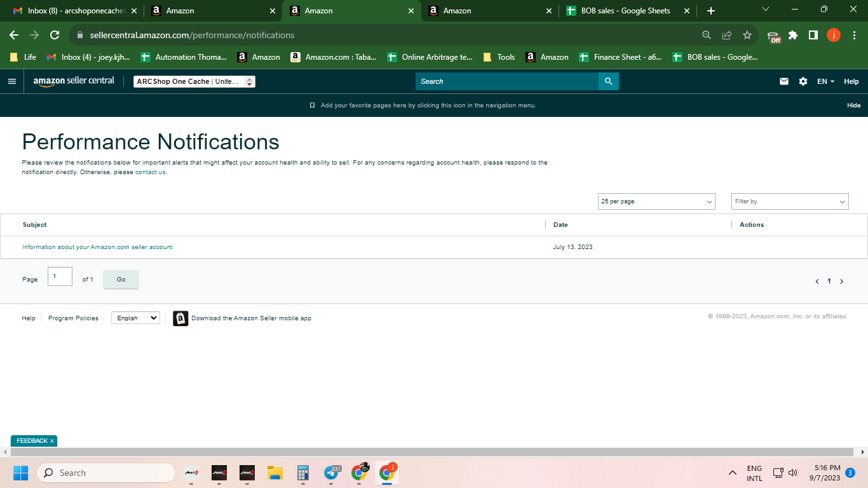Click the browser zoom magnifier icon

click(x=707, y=35)
